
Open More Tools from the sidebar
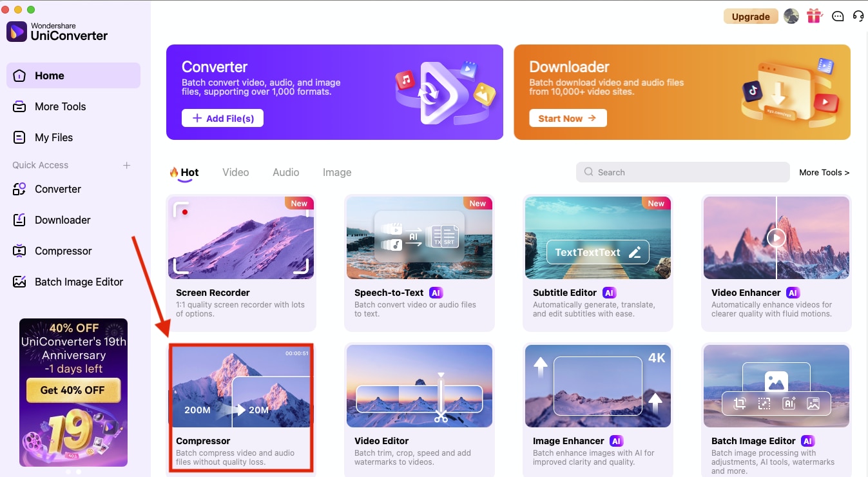pyautogui.click(x=60, y=106)
